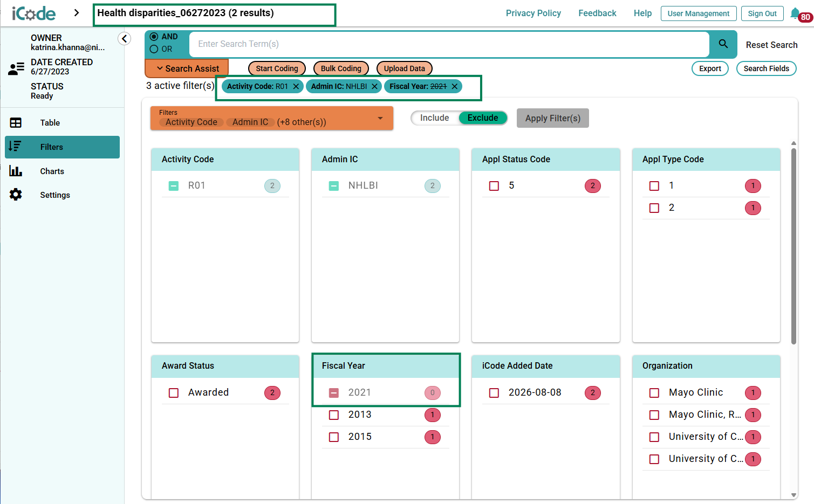Select the AND radio button
This screenshot has height=504, width=814.
pyautogui.click(x=154, y=37)
